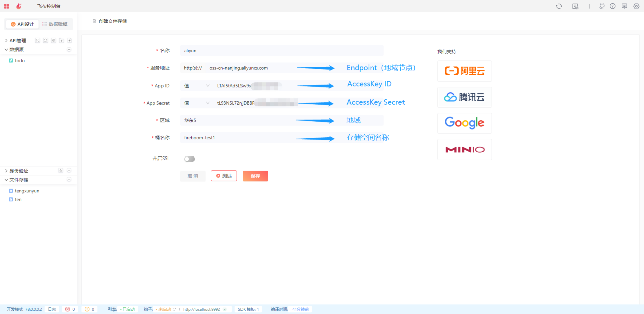Click the red grid icon at top left

(x=7, y=6)
